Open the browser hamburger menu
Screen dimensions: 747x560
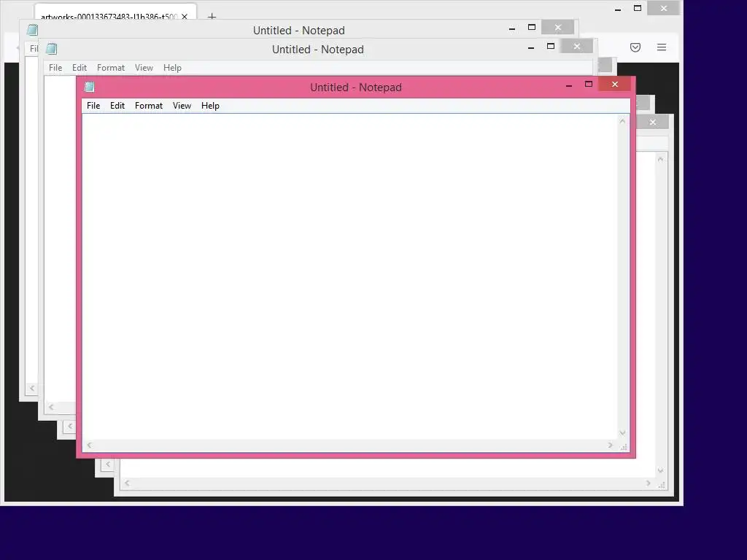point(661,47)
